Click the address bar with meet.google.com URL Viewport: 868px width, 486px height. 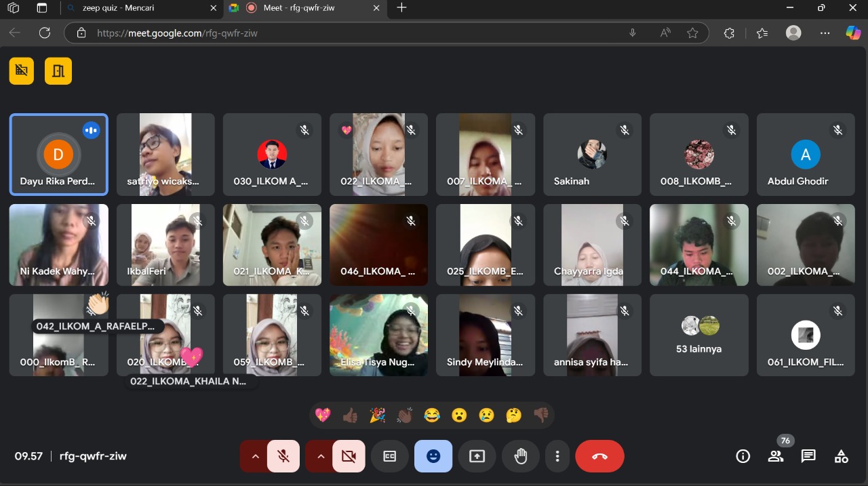tap(353, 33)
